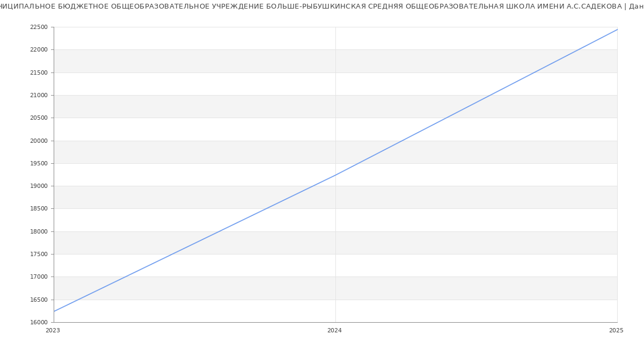Click the 19500 y-axis label

coord(39,164)
